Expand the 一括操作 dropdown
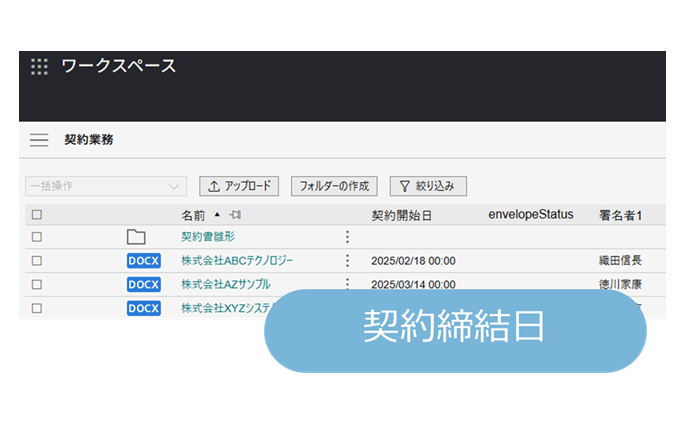Viewport: 686px width, 431px height. 106,186
